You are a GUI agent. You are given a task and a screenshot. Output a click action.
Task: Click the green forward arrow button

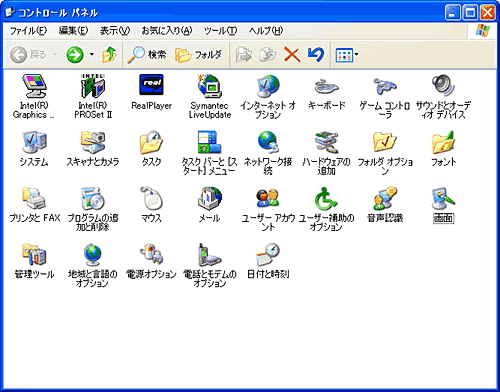coord(75,55)
